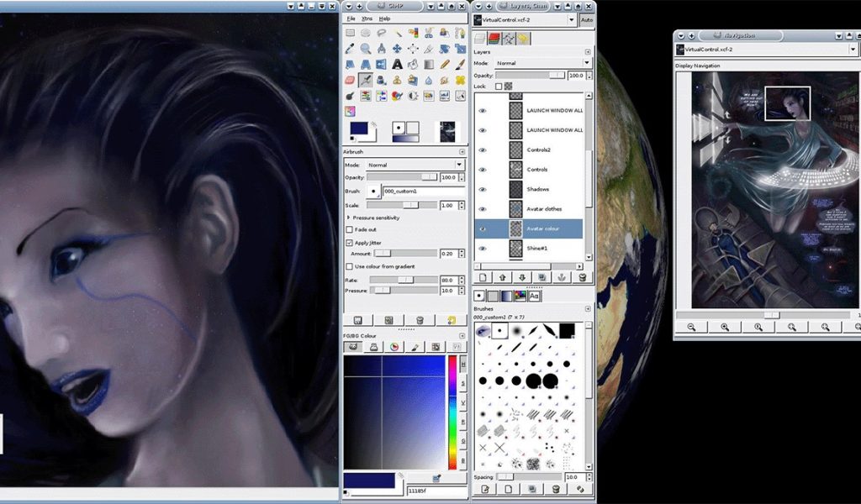This screenshot has width=861, height=504.
Task: Expand the Pressure sensitivity section
Action: click(348, 218)
